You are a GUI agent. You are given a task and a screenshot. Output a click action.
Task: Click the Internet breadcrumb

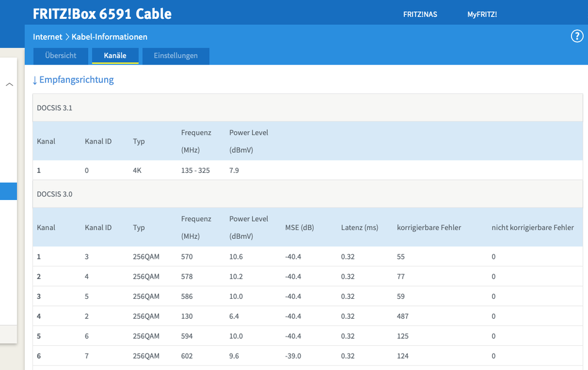pos(47,36)
